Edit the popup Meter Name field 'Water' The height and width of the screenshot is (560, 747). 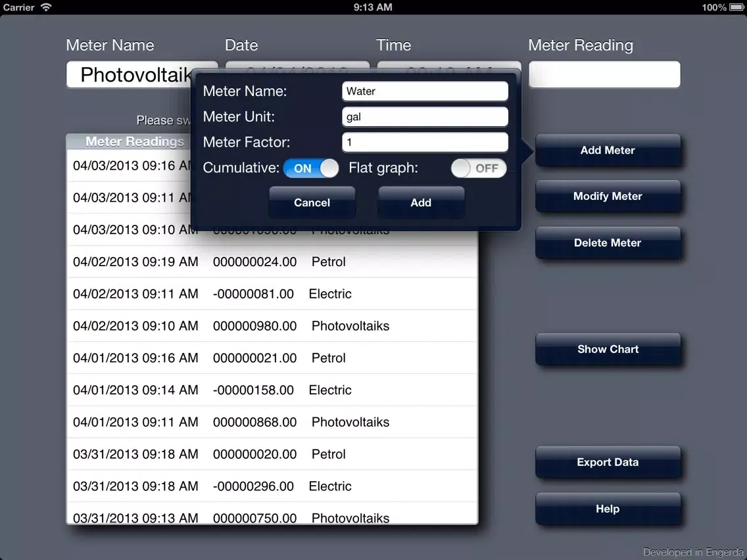[x=425, y=91]
